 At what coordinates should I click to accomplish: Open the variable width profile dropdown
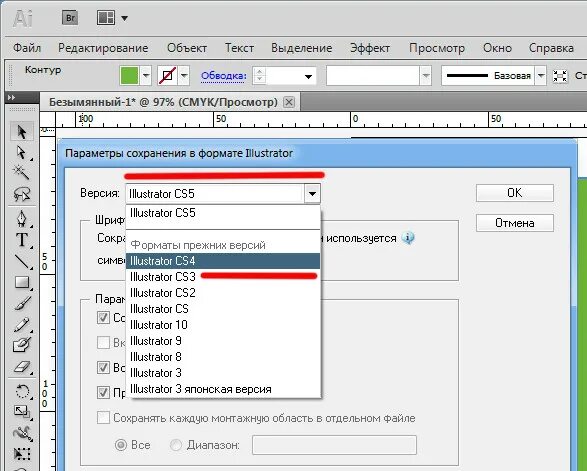tap(426, 76)
